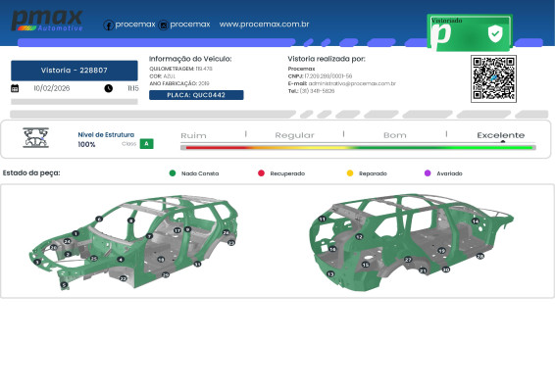
Task: Click the Tel: phone number text
Action: (x=311, y=91)
